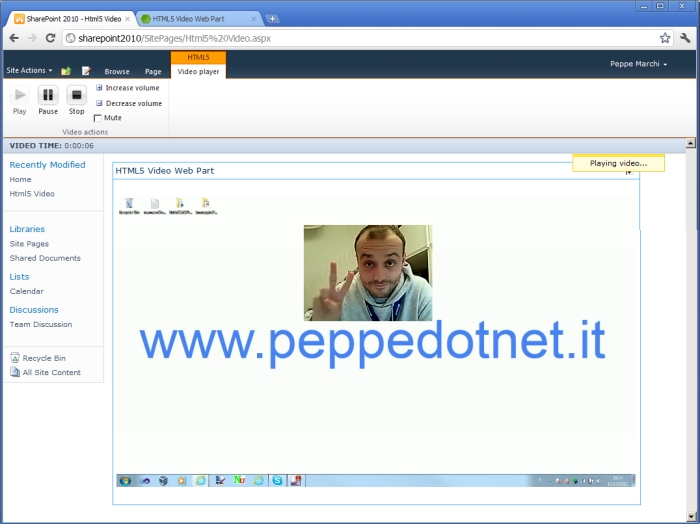Screen dimensions: 700x524
Task: Open the Site Actions menu
Action: [x=29, y=71]
